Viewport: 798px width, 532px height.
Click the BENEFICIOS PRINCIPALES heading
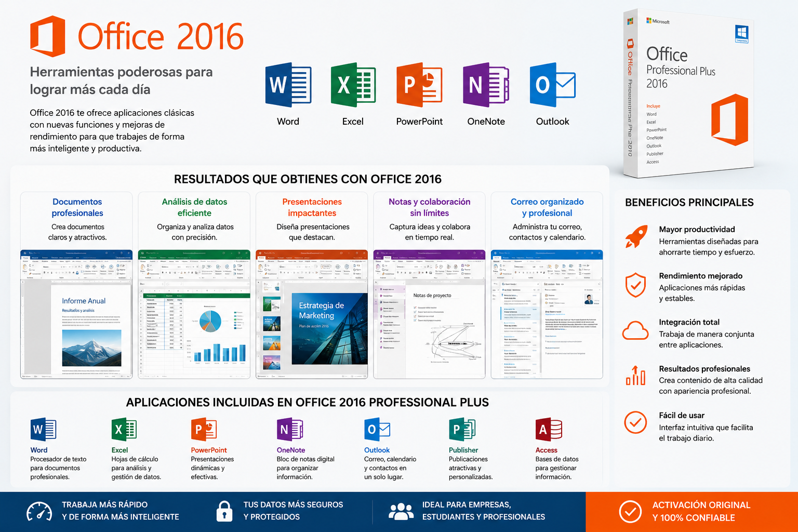689,203
